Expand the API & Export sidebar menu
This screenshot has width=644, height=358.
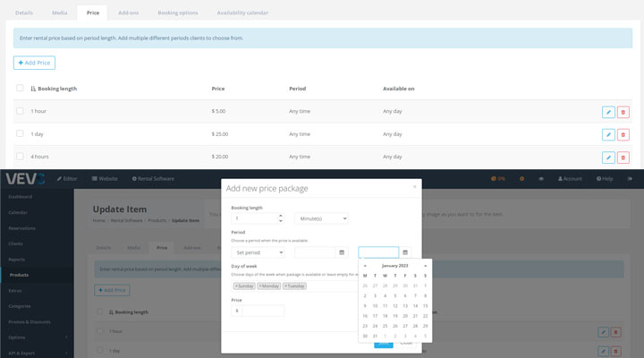pos(37,353)
